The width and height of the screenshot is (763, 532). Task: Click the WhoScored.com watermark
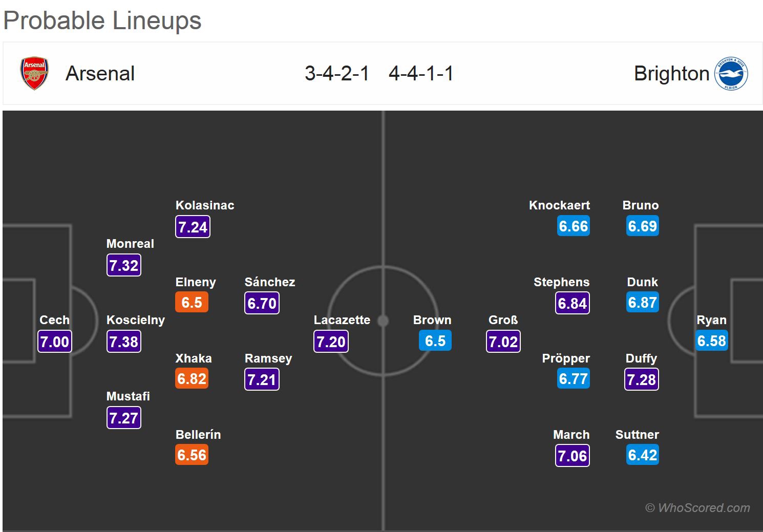(x=697, y=508)
